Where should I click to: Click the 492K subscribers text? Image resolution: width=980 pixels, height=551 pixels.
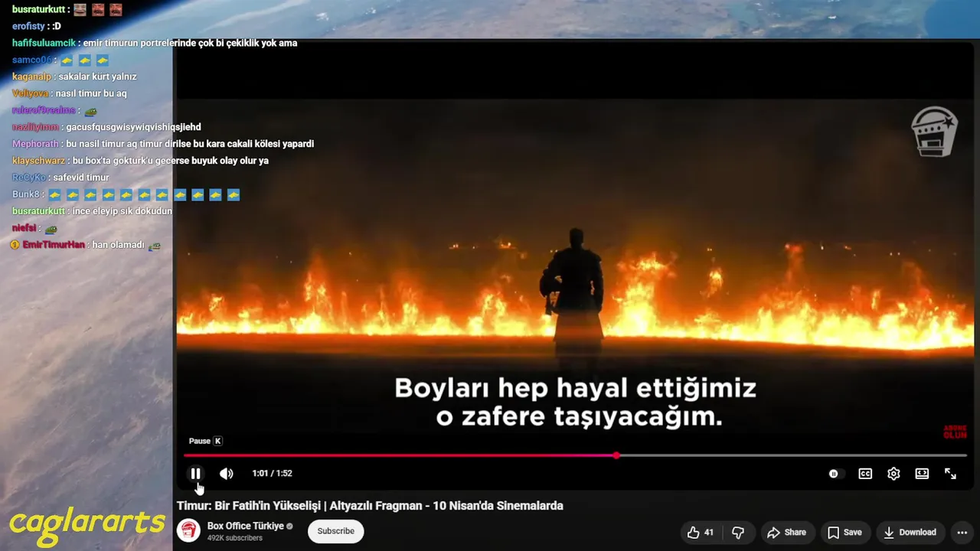[x=235, y=538]
